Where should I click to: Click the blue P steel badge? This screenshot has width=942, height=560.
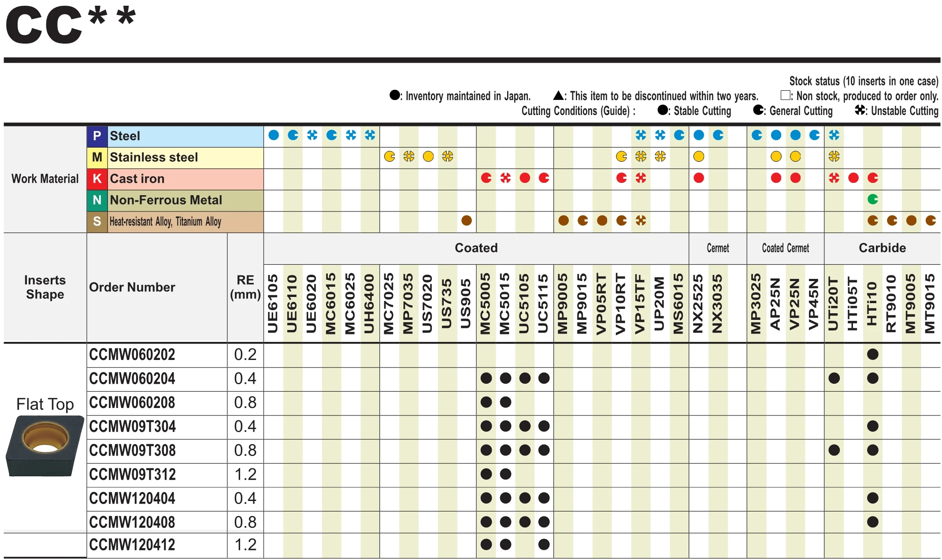point(97,136)
